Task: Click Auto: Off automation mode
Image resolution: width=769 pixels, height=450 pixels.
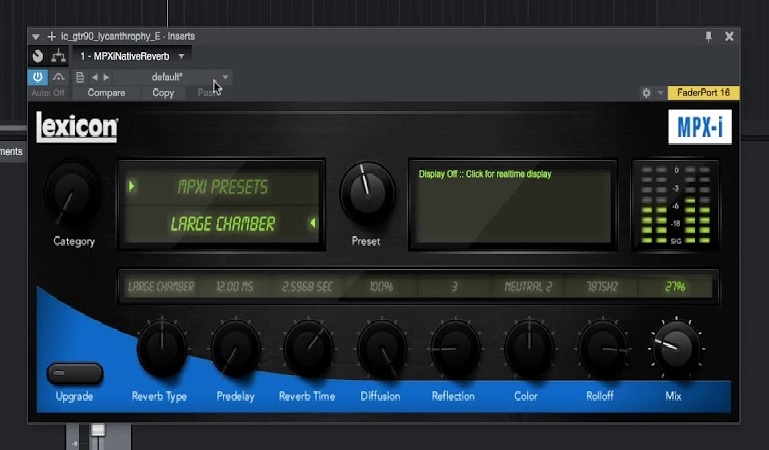Action: pyautogui.click(x=48, y=93)
